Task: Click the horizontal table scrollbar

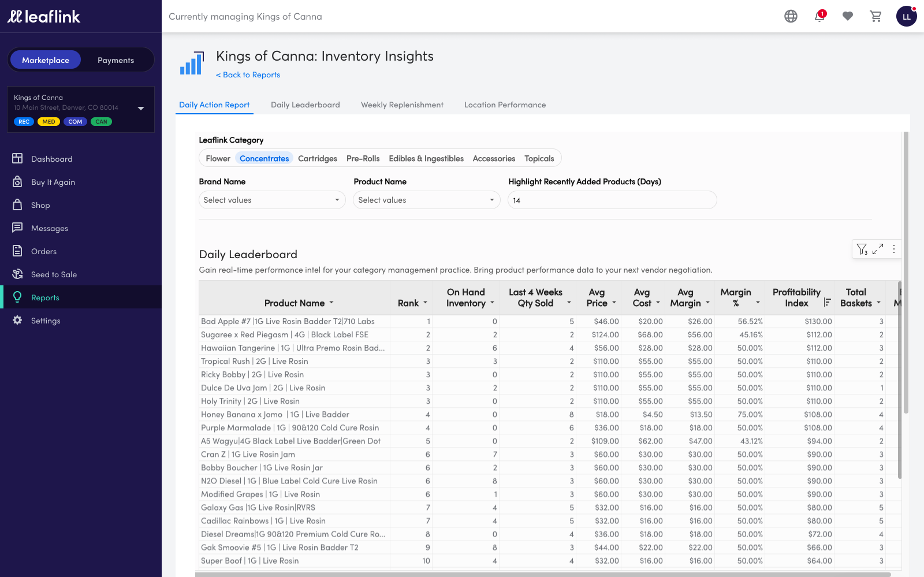Action: point(543,574)
